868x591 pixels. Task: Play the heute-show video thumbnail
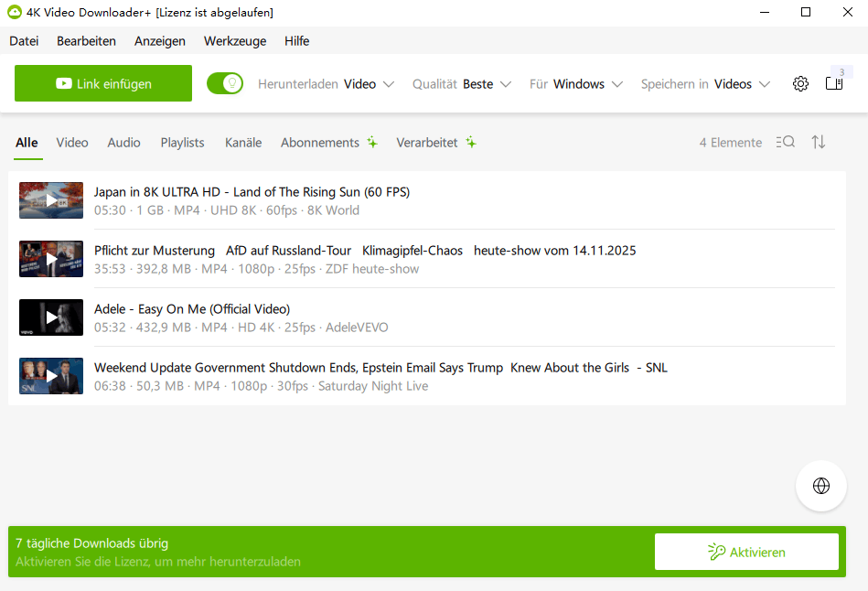[51, 259]
